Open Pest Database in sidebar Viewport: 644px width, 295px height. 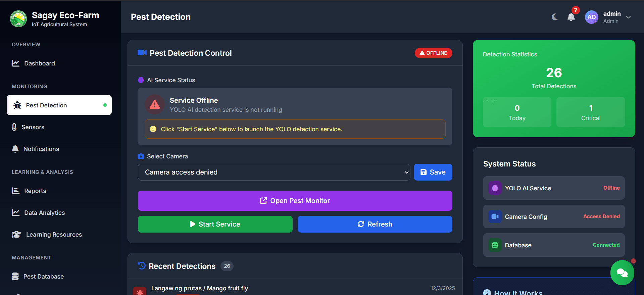(x=59, y=277)
